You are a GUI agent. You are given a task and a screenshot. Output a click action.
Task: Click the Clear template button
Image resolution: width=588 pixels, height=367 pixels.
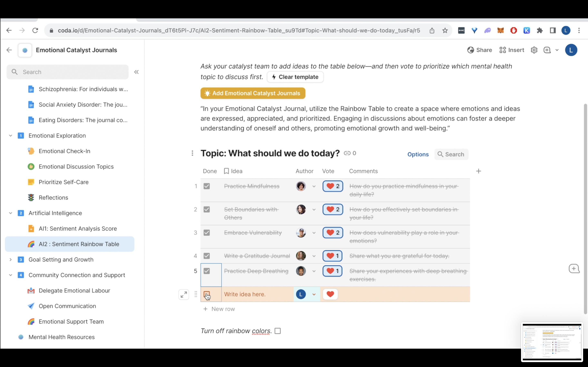coord(295,77)
